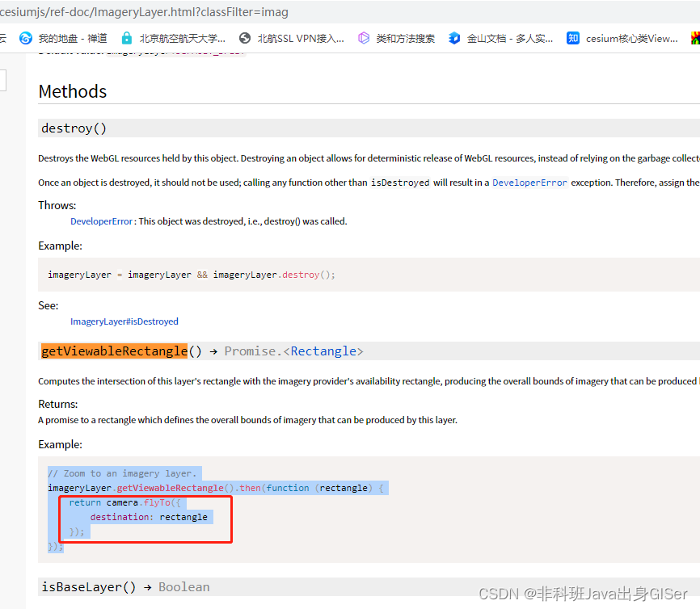This screenshot has height=609, width=700.
Task: Open the cesium核心类View bookmark
Action: pos(630,37)
